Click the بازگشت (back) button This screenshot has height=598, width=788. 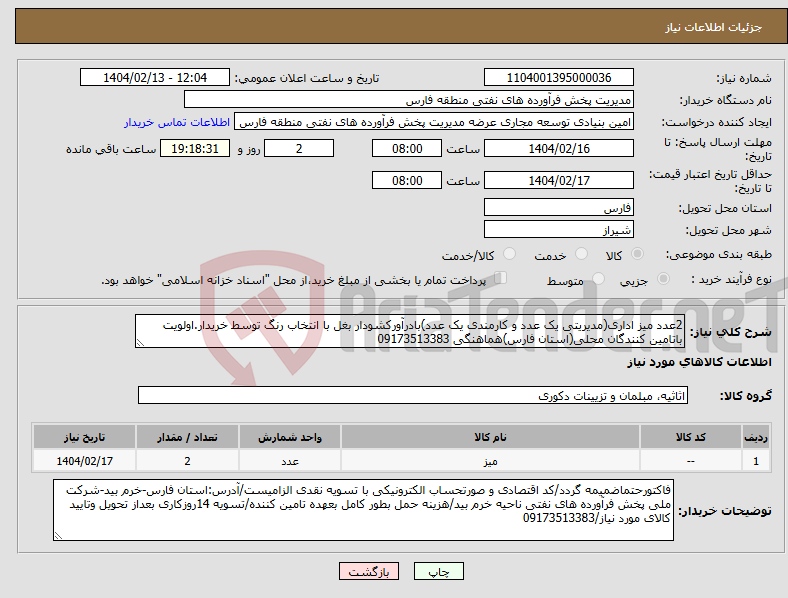(x=369, y=571)
